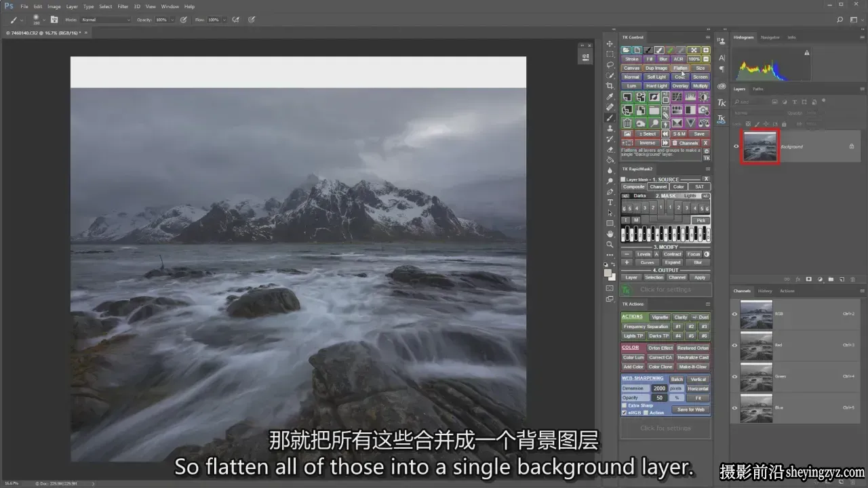Switch to the History tab
This screenshot has width=868, height=488.
(765, 291)
